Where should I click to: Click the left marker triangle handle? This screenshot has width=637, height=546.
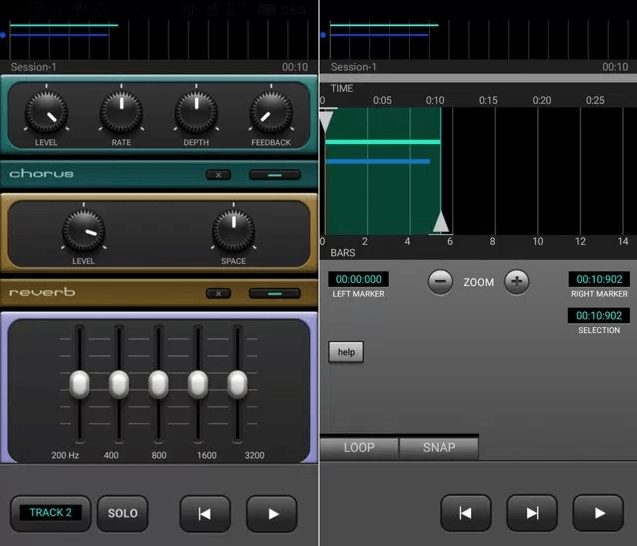326,121
